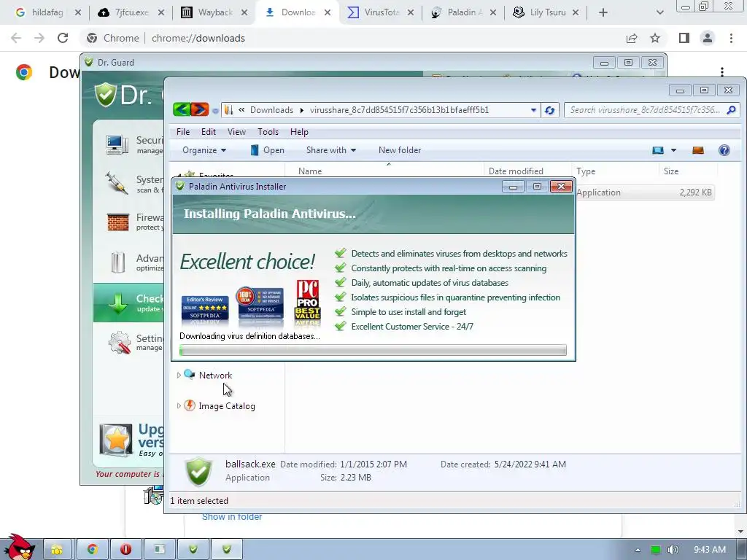
Task: Open the Share with dropdown
Action: tap(331, 150)
